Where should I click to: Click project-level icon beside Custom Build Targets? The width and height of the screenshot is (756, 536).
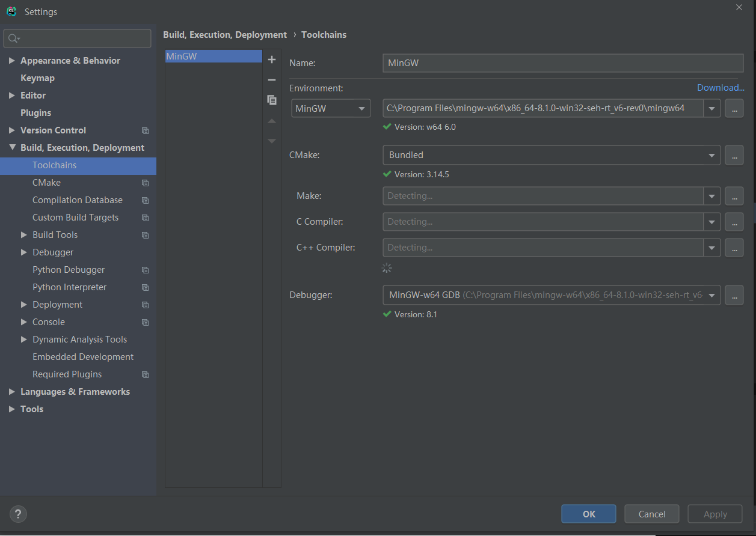(145, 218)
